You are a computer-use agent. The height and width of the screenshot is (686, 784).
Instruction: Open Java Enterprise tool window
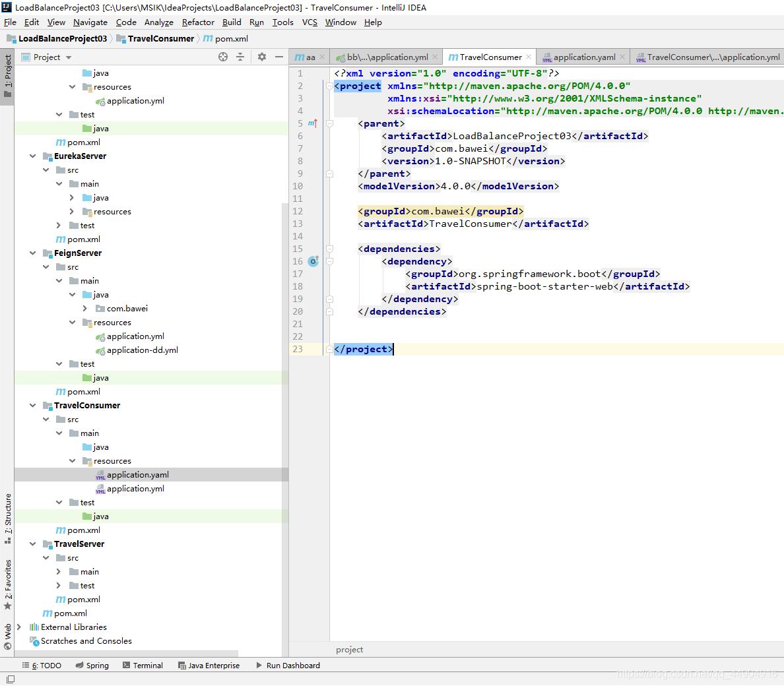coord(209,665)
